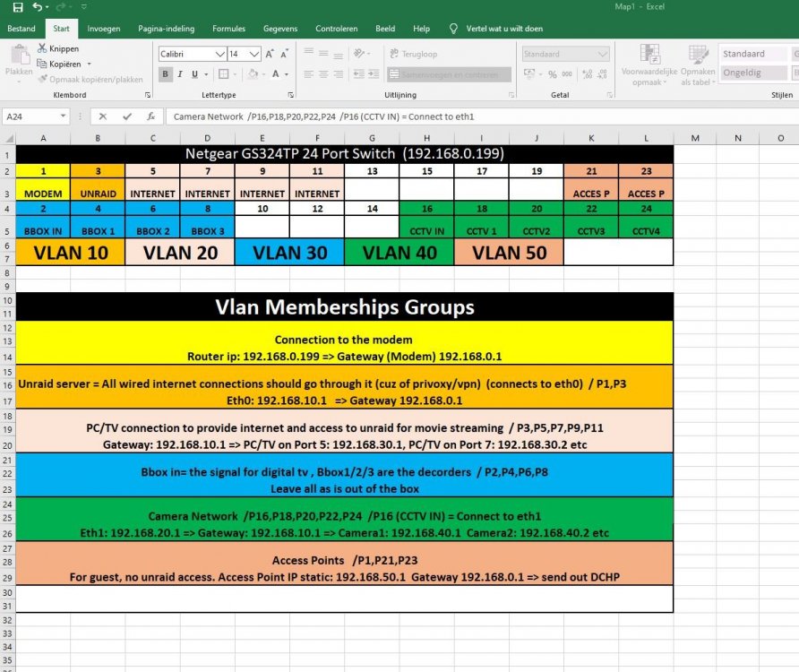Click Opmaak kopiëren/plakken format painter
The image size is (799, 672).
90,79
